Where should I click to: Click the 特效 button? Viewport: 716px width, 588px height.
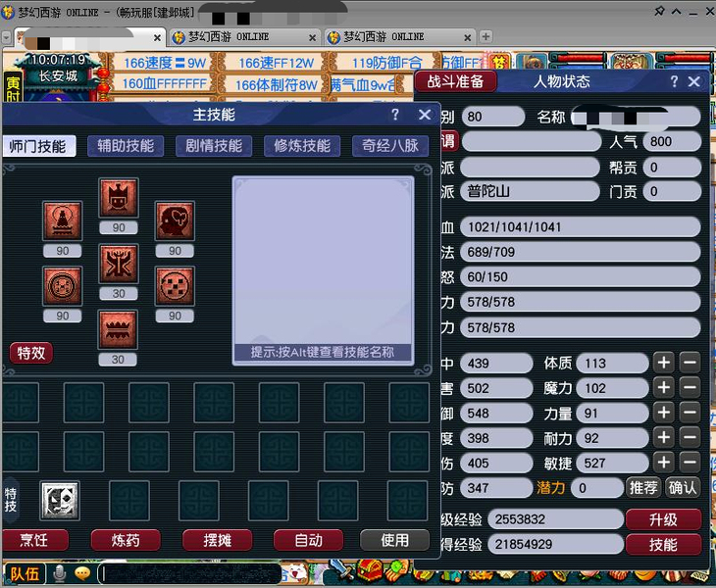click(x=31, y=353)
